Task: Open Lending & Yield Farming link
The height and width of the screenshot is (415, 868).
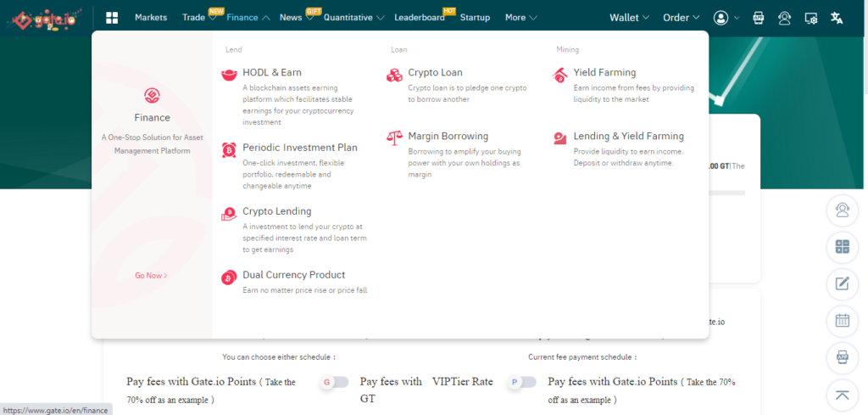Action: click(629, 137)
